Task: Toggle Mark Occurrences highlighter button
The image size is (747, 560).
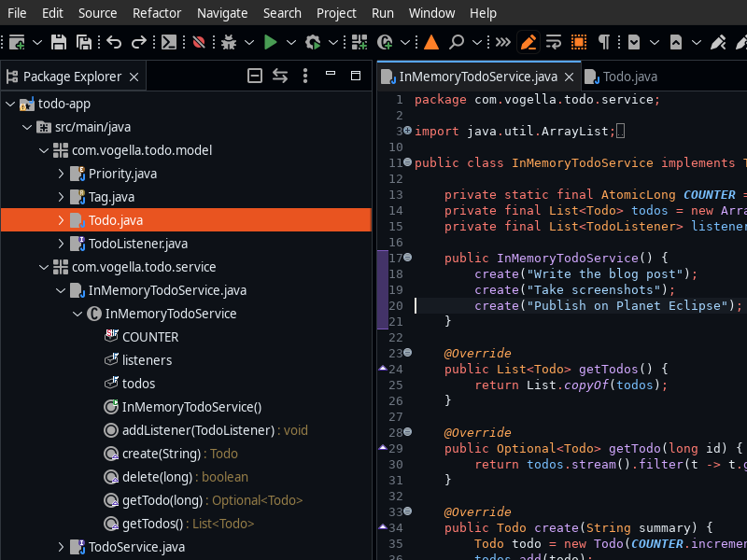Action: coord(529,42)
